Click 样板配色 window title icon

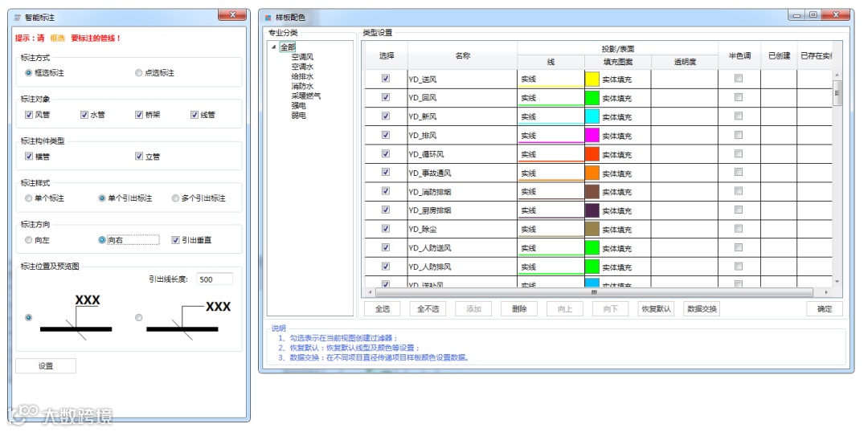tap(268, 18)
